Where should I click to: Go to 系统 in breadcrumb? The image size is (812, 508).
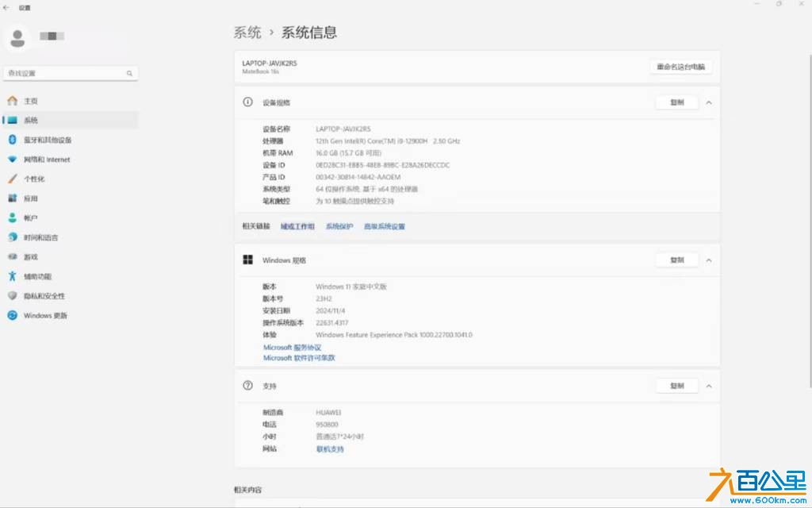tap(247, 33)
